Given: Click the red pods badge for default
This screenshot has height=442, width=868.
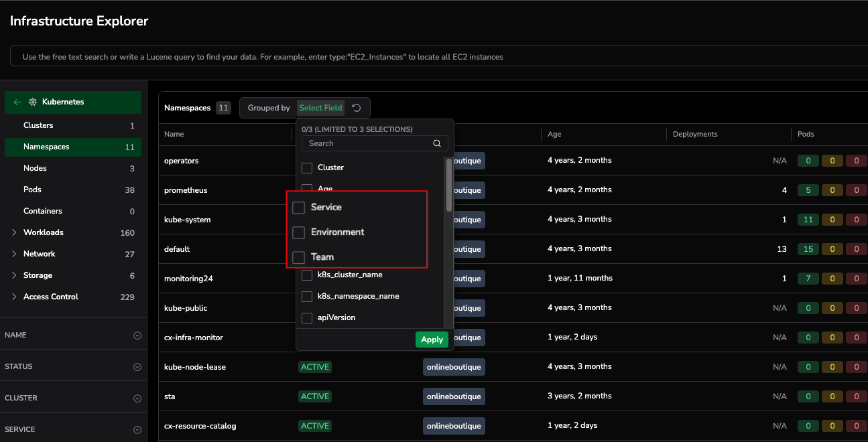Looking at the screenshot, I should point(856,249).
